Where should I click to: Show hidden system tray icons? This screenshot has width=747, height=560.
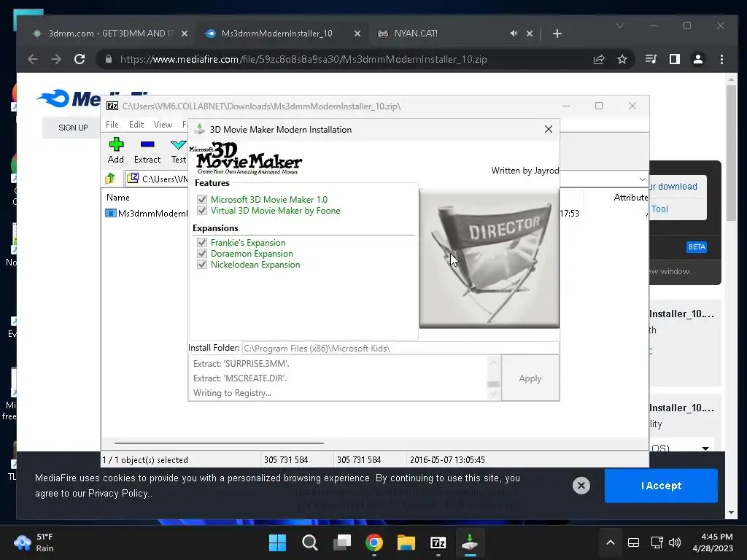tap(611, 542)
